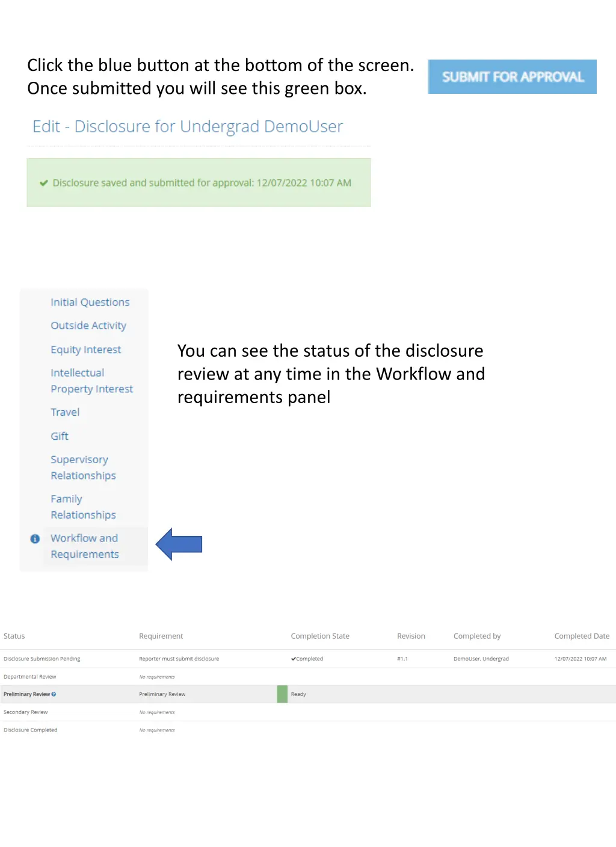The width and height of the screenshot is (616, 847).
Task: Click the checkmark by Completed state
Action: (293, 659)
